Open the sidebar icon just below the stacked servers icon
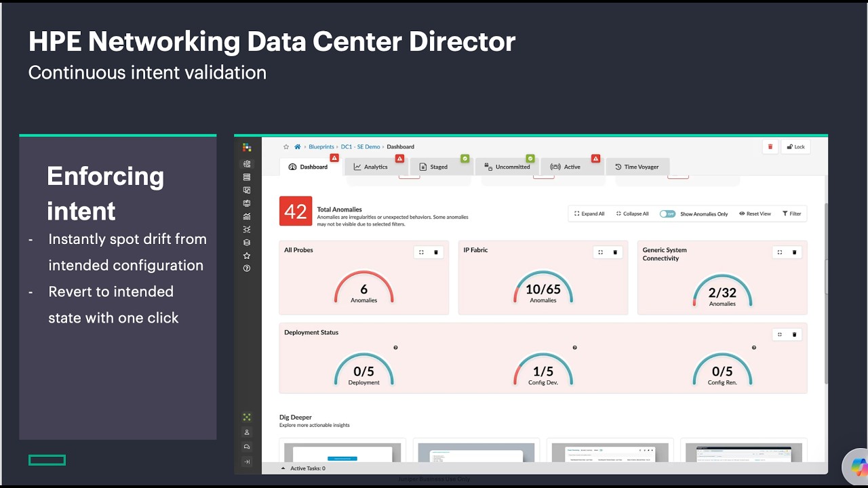 coord(247,190)
